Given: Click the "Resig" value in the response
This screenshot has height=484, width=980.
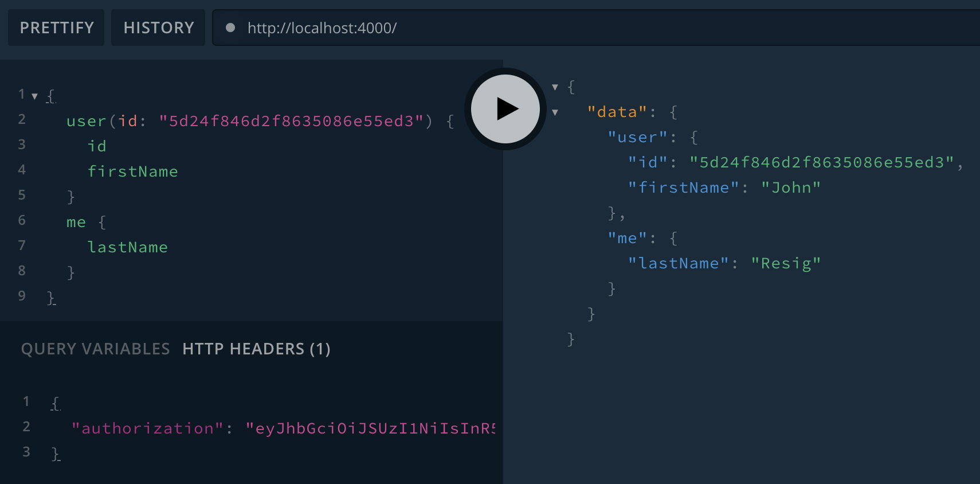Looking at the screenshot, I should (786, 263).
